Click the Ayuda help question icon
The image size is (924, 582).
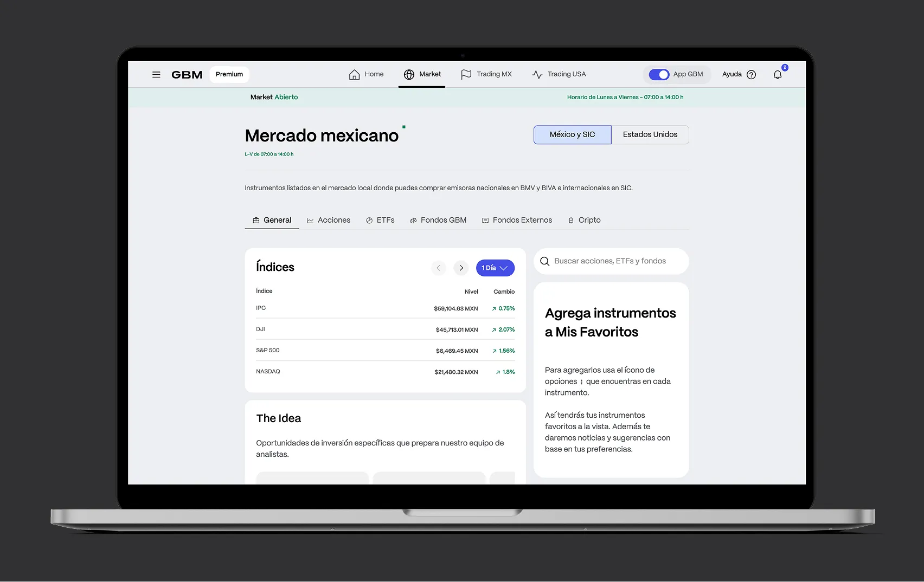coord(751,75)
